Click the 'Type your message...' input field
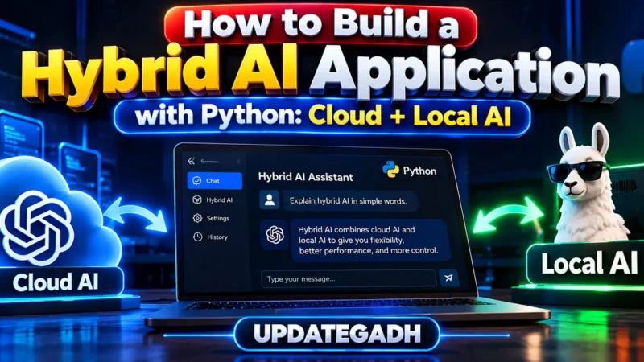 point(349,278)
